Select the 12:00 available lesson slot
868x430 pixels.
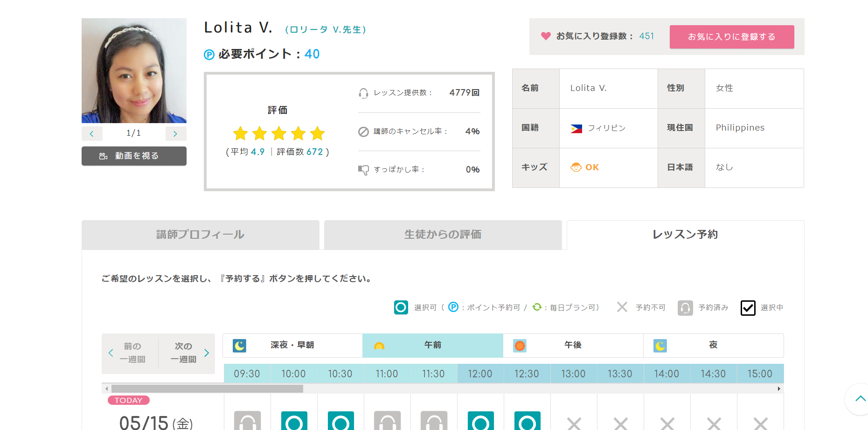click(x=480, y=421)
